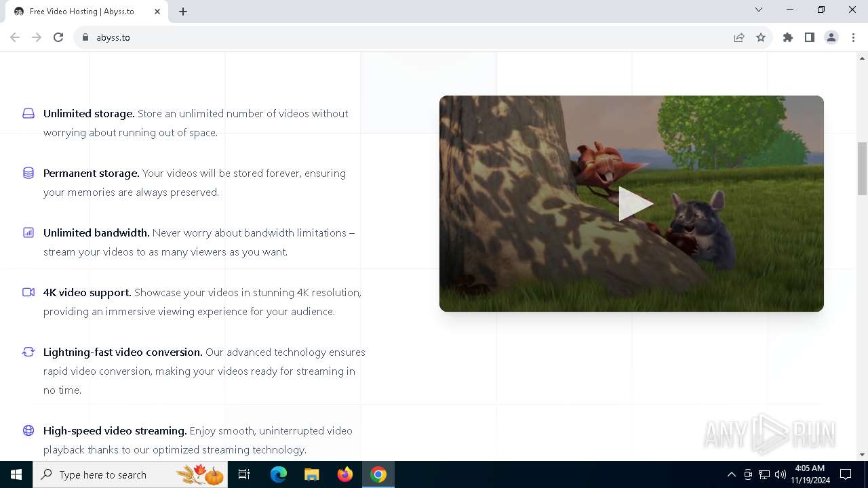This screenshot has width=868, height=488.
Task: Open the taskbar clock showing 4:05 AM
Action: tap(811, 474)
